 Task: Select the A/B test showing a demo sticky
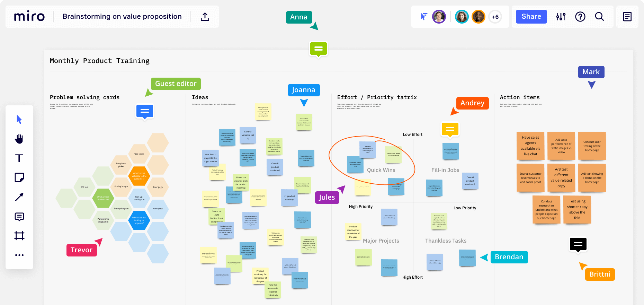[592, 178]
